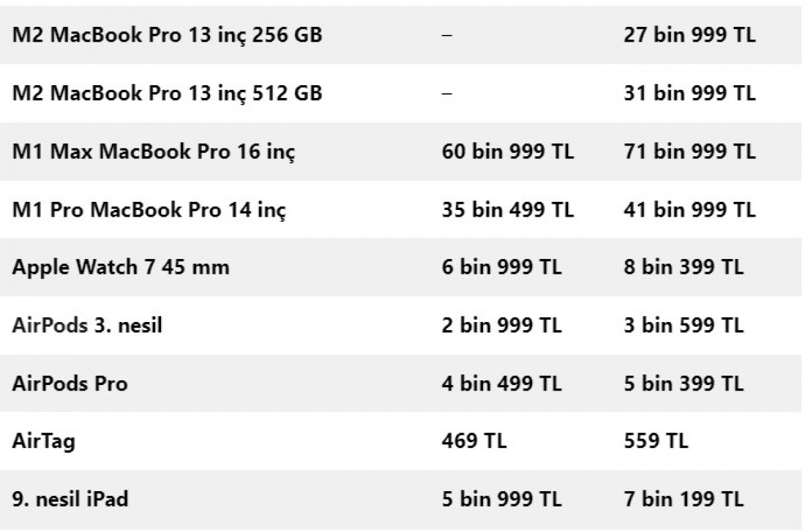Screen dimensions: 805x532
Task: Click the 27 bin 999 TL price
Action: coord(690,35)
